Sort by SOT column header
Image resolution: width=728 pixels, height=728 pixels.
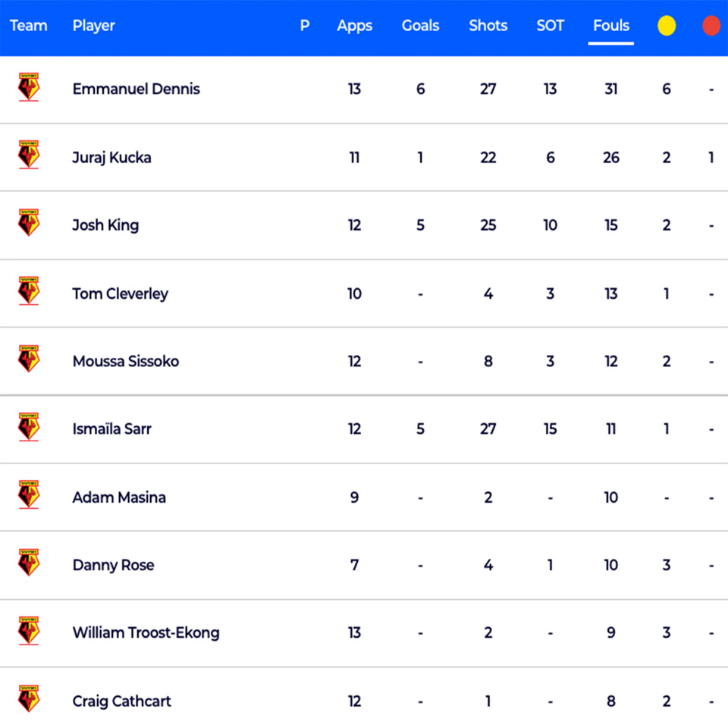(551, 26)
